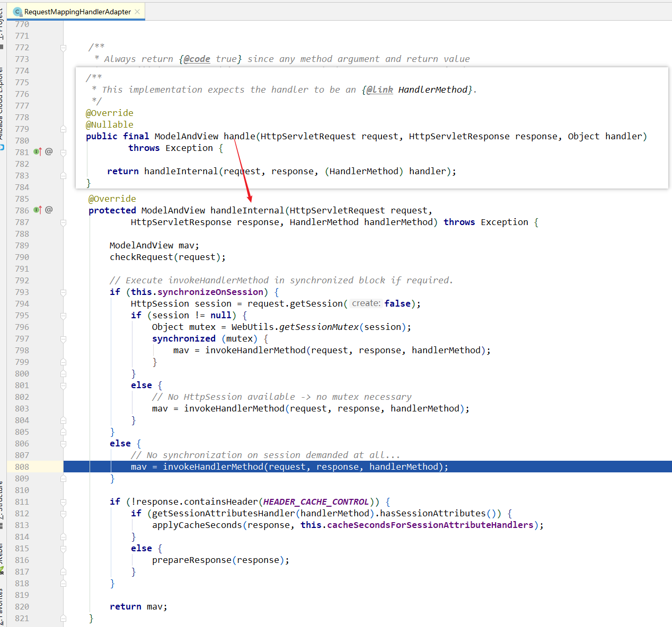Click the Java class icon on the RequestMappingHandlerAdapter tab
Image resolution: width=672 pixels, height=627 pixels.
tap(17, 12)
